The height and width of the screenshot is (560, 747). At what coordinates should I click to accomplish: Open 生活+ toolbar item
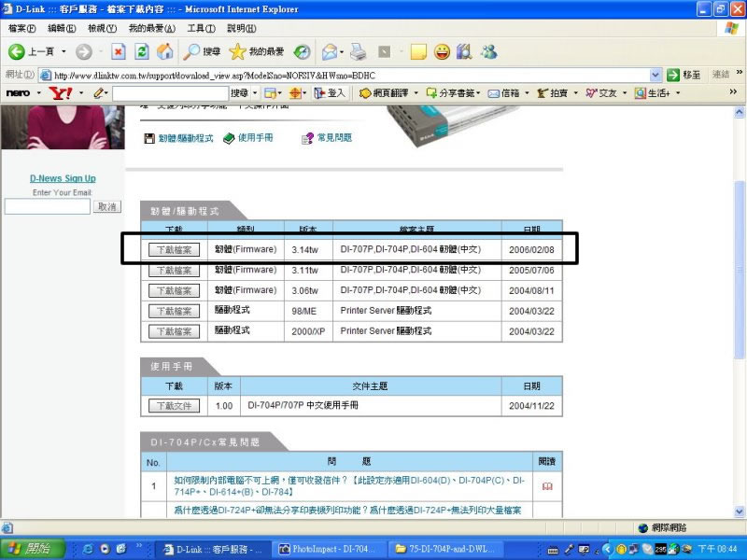(x=653, y=92)
